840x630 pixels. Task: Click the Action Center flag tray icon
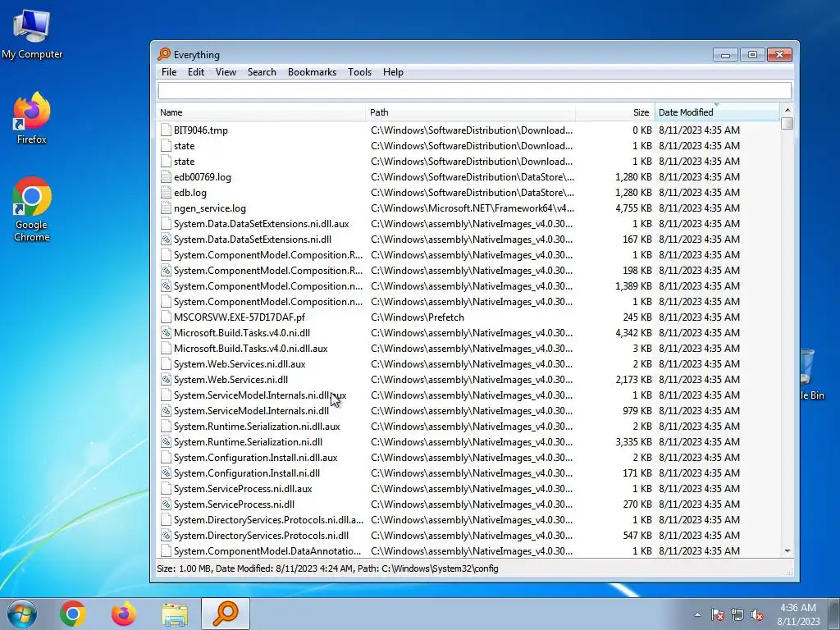717,614
